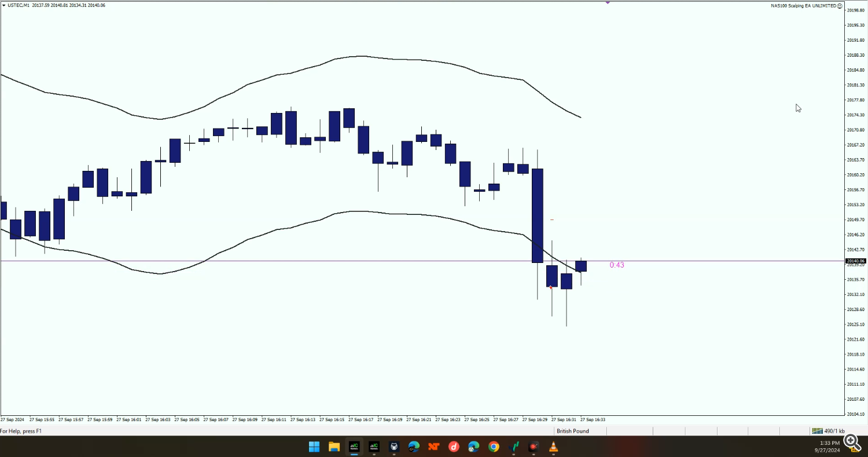Click the 27 Sep 16:15 time label
The image size is (868, 457).
332,419
